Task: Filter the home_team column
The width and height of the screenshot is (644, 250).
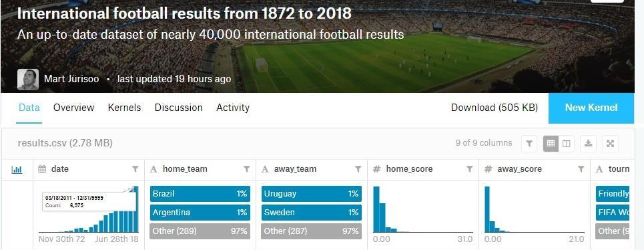Action: pyautogui.click(x=246, y=169)
